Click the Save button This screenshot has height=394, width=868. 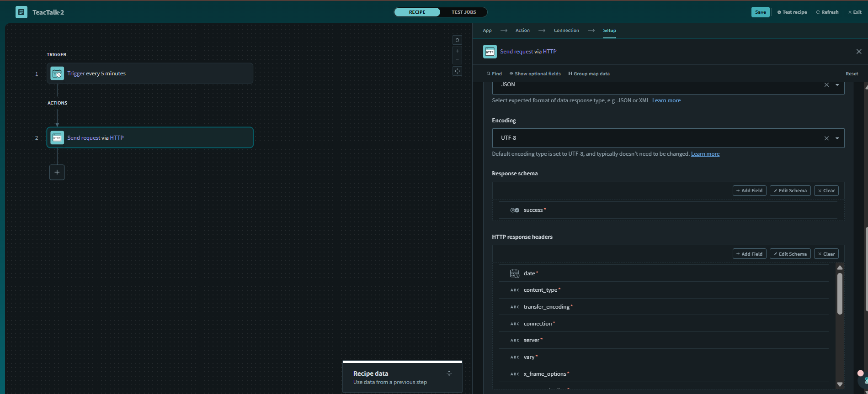[760, 12]
